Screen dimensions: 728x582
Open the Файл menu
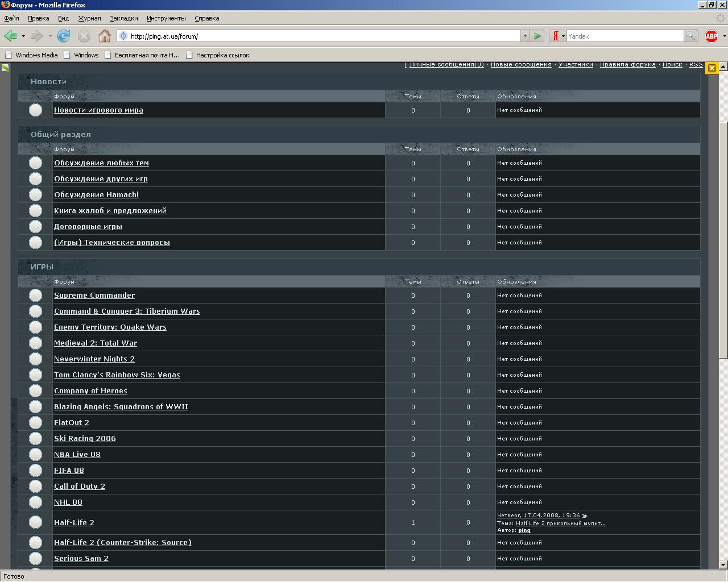pyautogui.click(x=11, y=18)
